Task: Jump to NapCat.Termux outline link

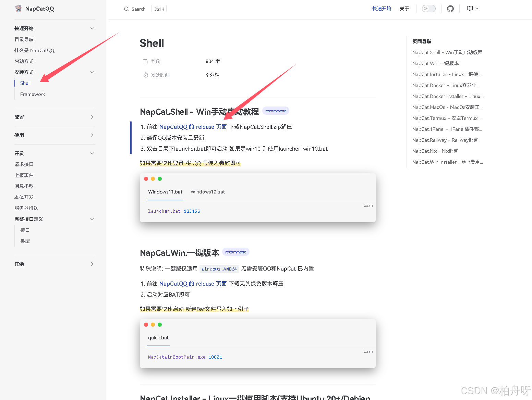Action: click(x=446, y=118)
